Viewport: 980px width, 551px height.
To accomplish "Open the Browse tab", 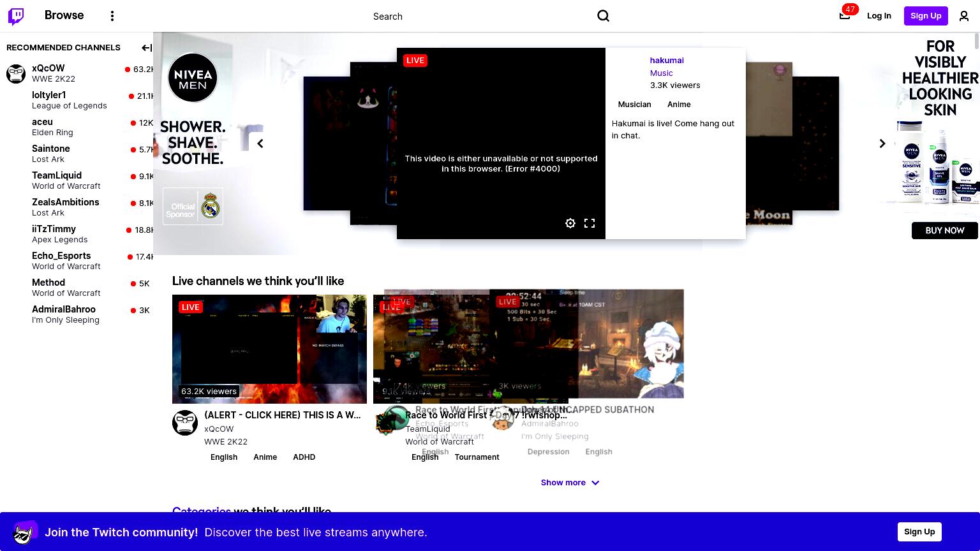I will point(64,15).
